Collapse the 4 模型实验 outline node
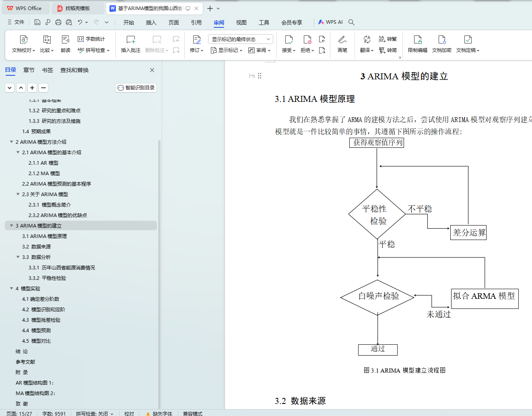 click(11, 288)
